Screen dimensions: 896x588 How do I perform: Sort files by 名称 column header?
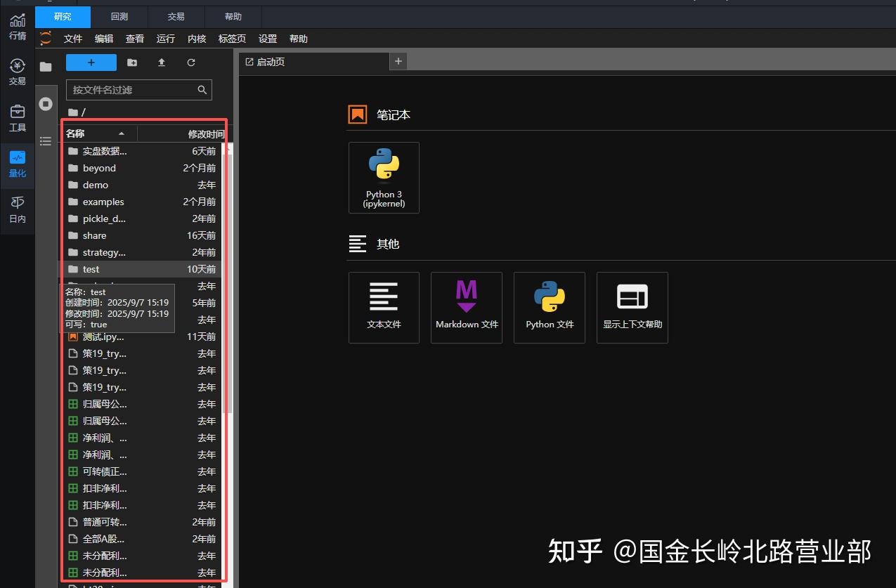click(98, 133)
